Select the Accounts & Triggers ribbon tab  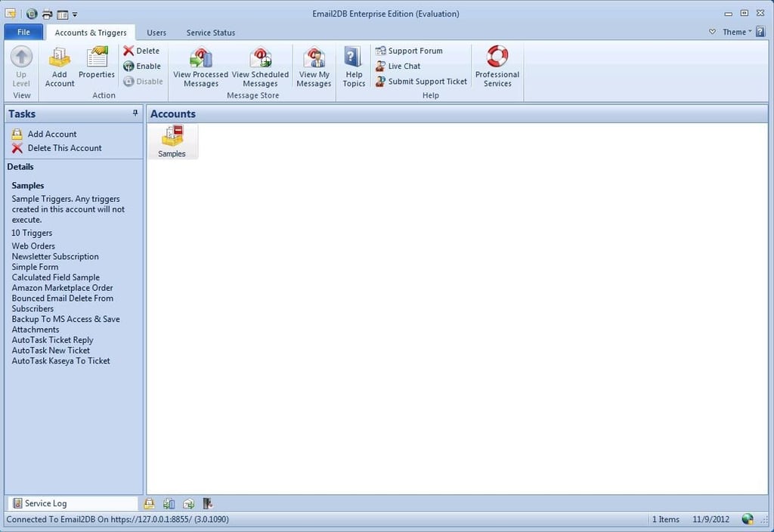click(x=91, y=32)
